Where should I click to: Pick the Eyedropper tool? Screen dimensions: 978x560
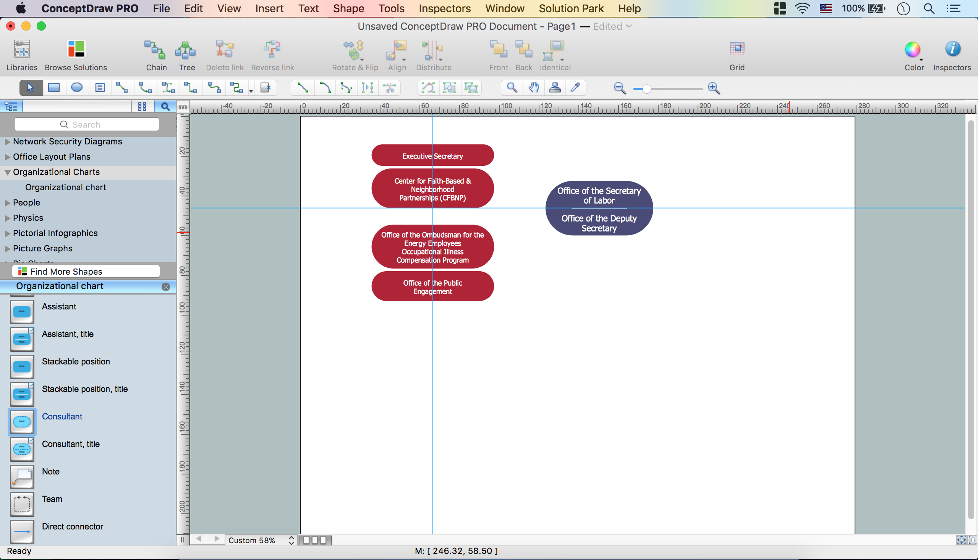[575, 88]
